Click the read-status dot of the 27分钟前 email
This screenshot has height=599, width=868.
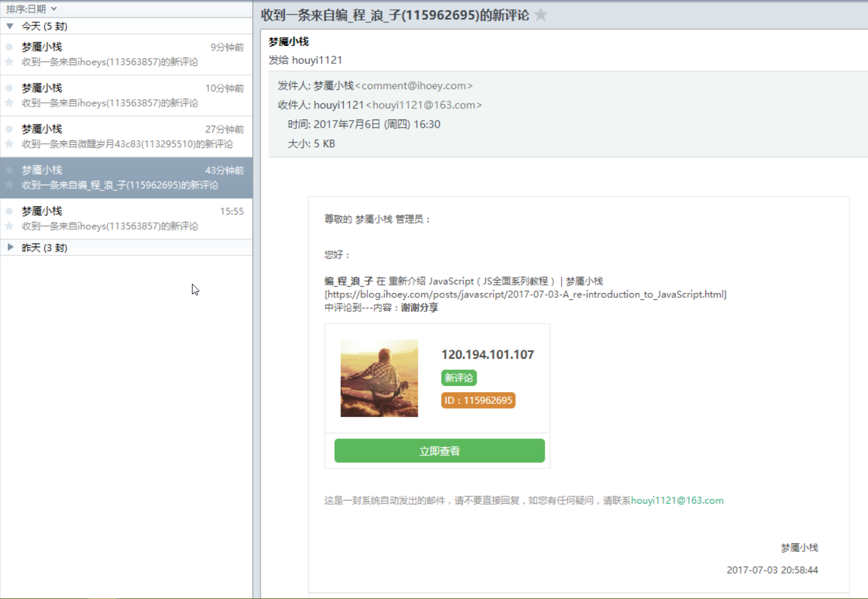[9, 129]
